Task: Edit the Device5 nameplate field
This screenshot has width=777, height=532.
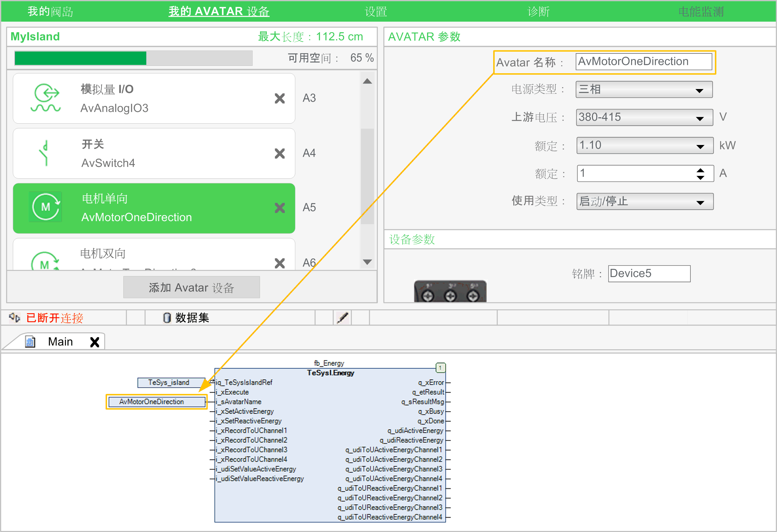Action: (648, 273)
